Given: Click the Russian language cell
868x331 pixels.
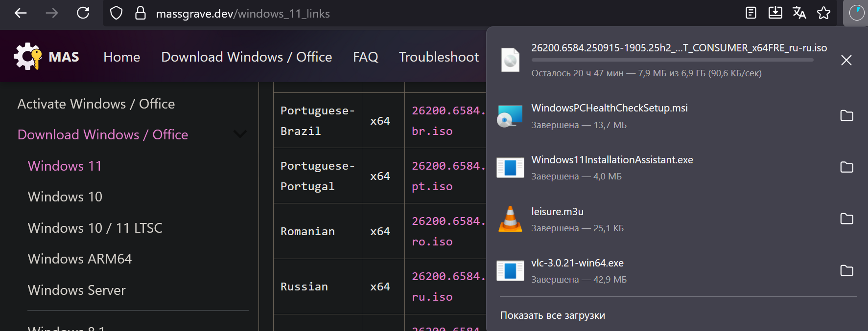Looking at the screenshot, I should click(x=318, y=287).
